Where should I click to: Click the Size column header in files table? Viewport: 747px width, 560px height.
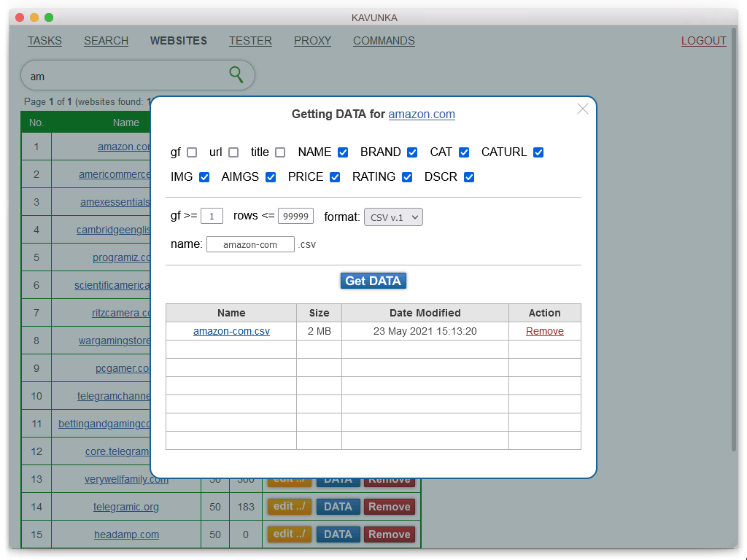pyautogui.click(x=320, y=313)
